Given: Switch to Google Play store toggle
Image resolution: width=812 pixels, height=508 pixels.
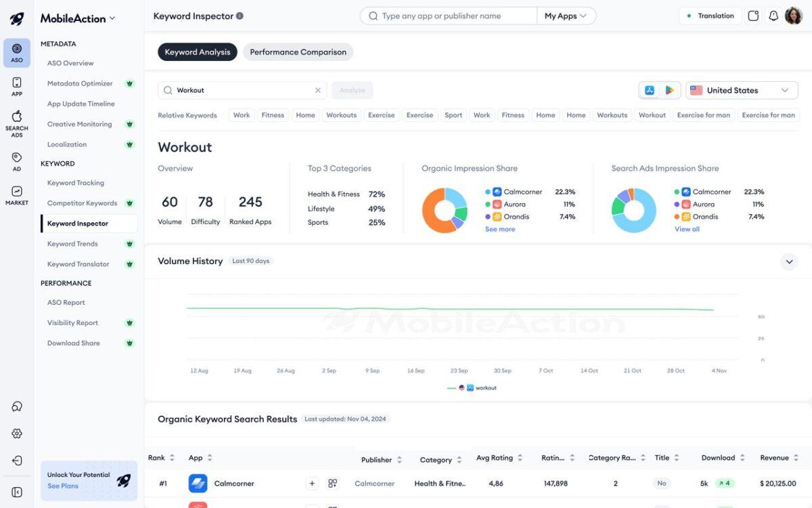Looking at the screenshot, I should (669, 90).
